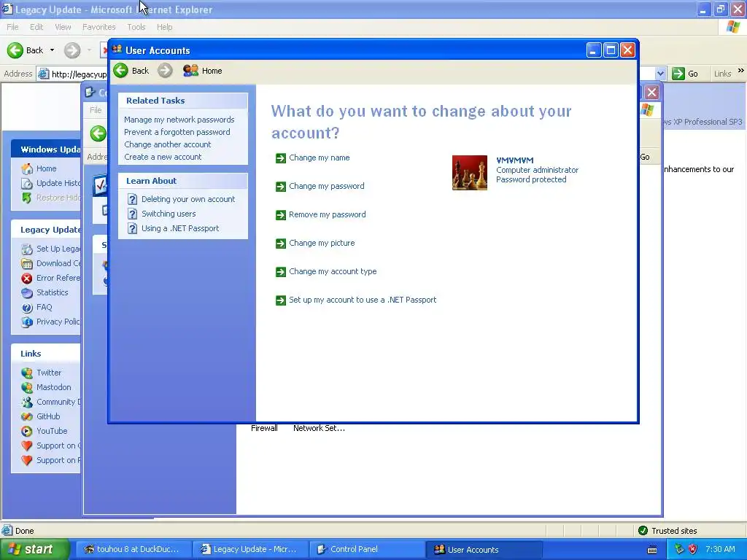Open Favorites menu in Internet Explorer
This screenshot has height=560, width=747.
pos(99,27)
